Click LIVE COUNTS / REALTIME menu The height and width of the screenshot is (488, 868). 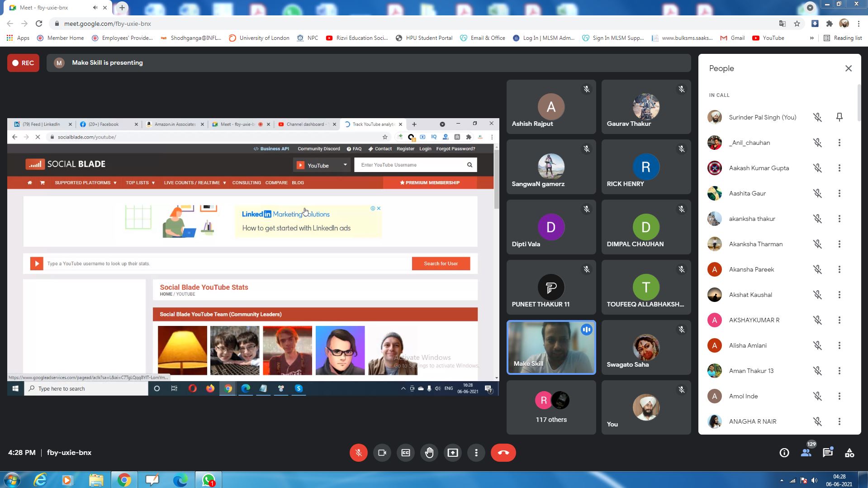coord(195,183)
